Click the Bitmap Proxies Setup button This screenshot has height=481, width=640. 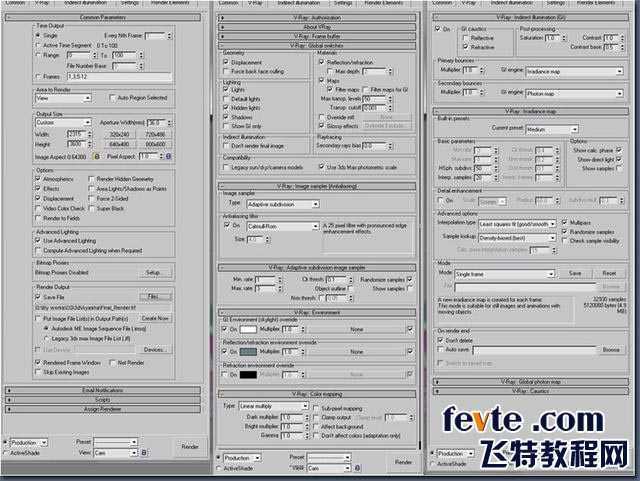pos(153,272)
